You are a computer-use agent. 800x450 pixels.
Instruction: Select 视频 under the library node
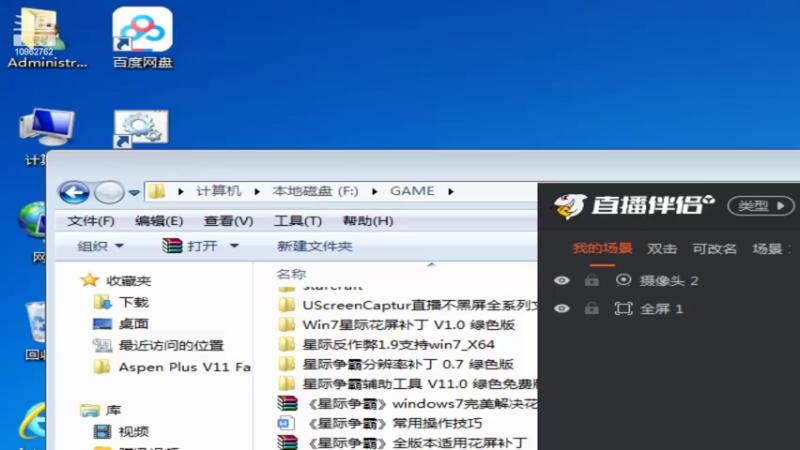click(134, 432)
